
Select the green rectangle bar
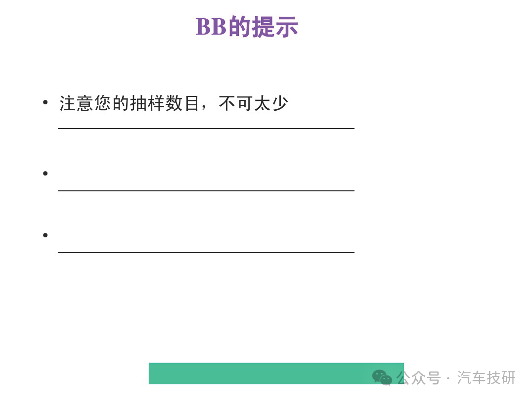click(276, 373)
